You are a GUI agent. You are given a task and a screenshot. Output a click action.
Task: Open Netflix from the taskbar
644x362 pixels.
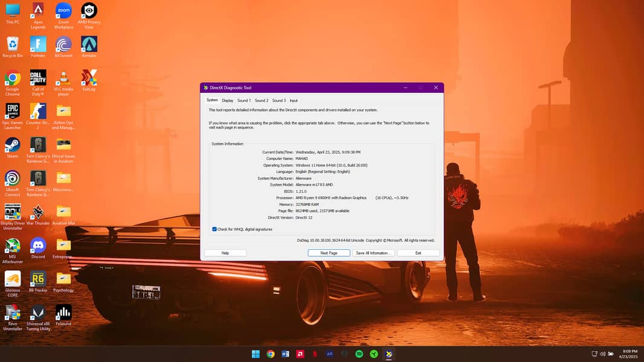(315, 354)
